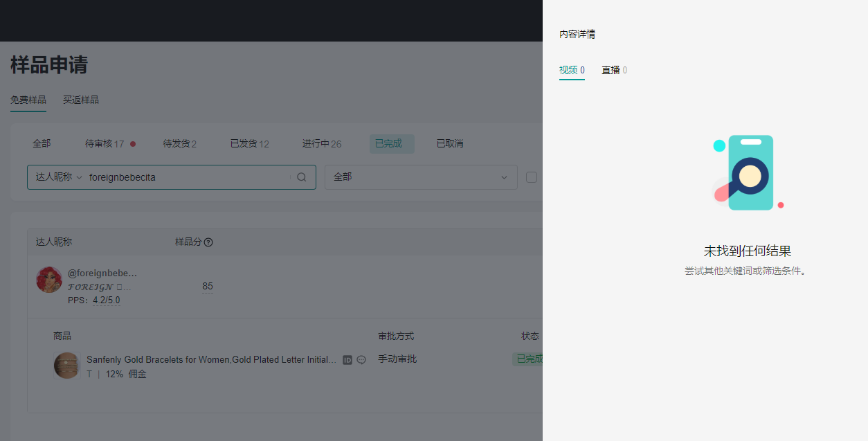The height and width of the screenshot is (441, 868).
Task: Switch back to the 免费样品 tab
Action: coord(28,100)
